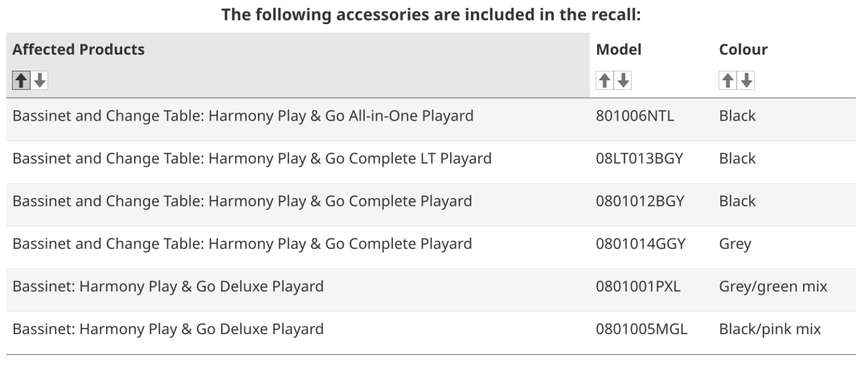Sort Colour column ascending arrow

(727, 81)
